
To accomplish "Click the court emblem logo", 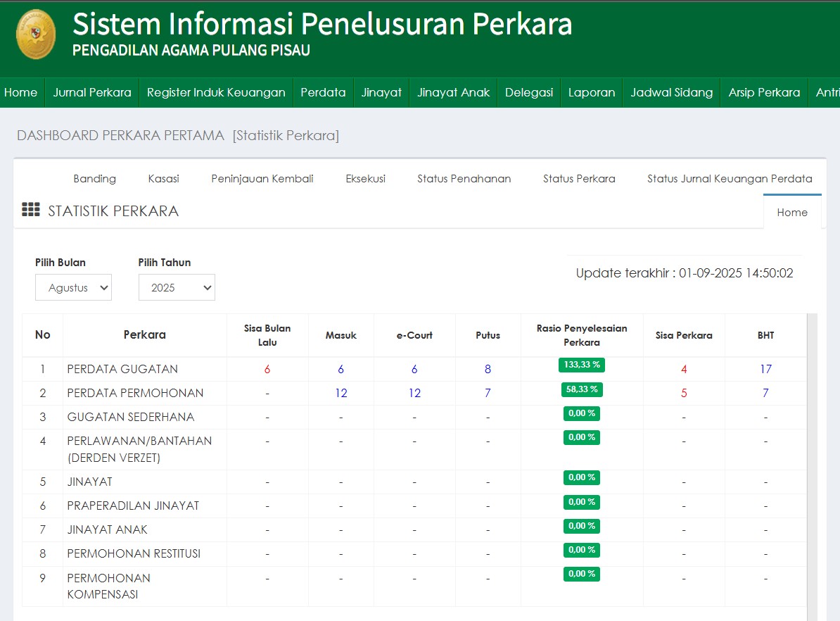I will [x=35, y=34].
